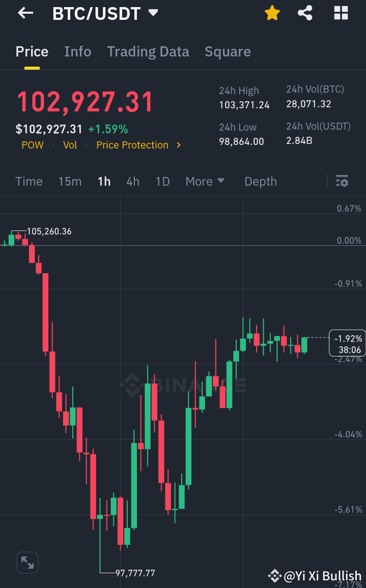Tap the back arrow icon
The width and height of the screenshot is (366, 588).
click(24, 13)
